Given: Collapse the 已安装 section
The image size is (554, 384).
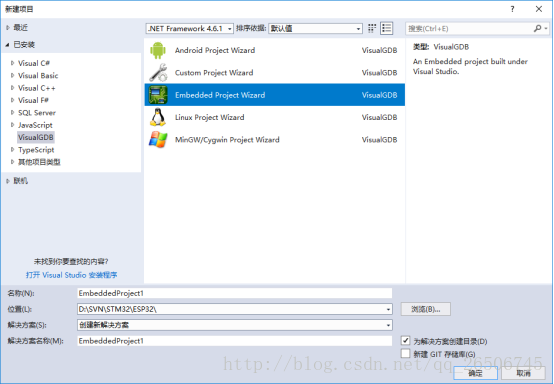Looking at the screenshot, I should 7,45.
